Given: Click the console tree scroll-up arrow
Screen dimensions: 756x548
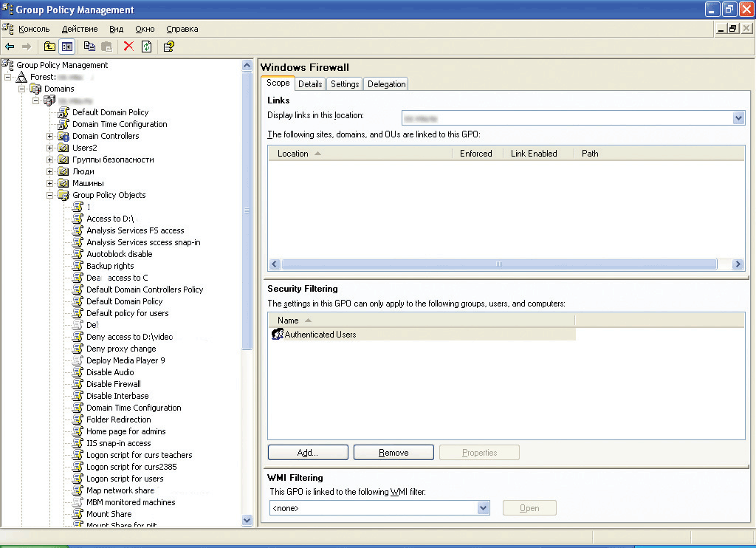Looking at the screenshot, I should (247, 66).
